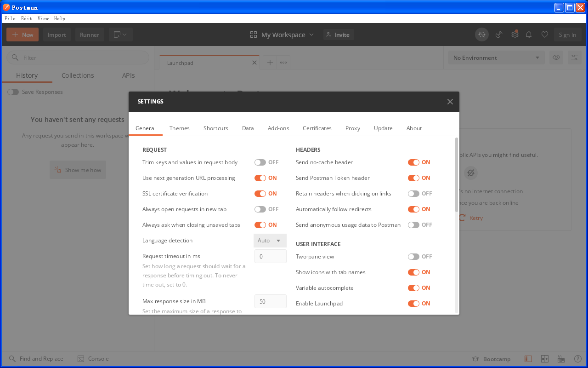Viewport: 588px width, 368px height.
Task: Switch the two-pane view icon in status bar
Action: coord(545,359)
